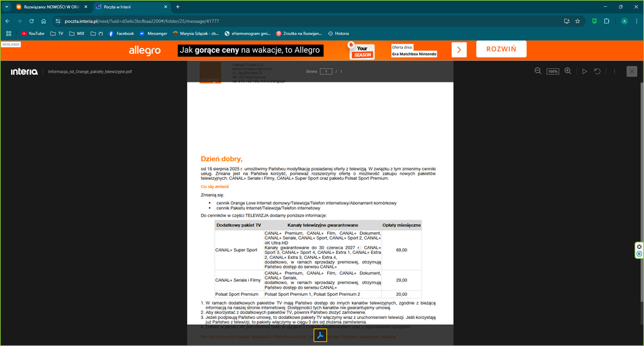View site information icon in address bar

pos(58,21)
